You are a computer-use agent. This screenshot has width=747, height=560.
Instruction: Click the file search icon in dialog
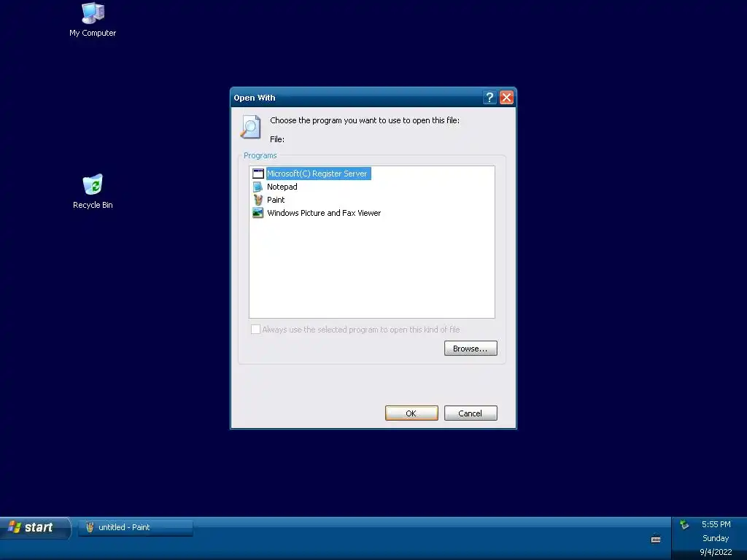[251, 127]
